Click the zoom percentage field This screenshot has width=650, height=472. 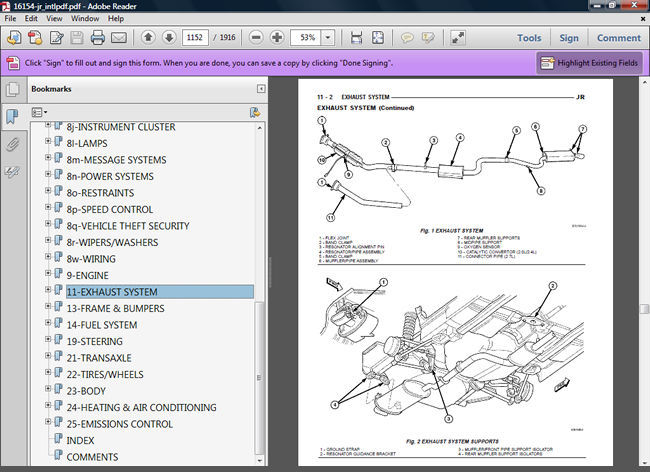[x=306, y=38]
